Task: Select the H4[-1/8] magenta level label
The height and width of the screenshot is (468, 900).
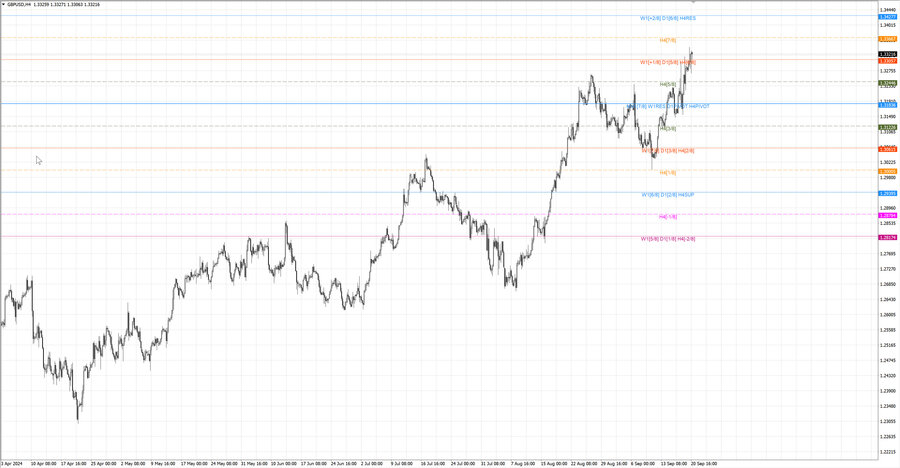Action: tap(668, 216)
